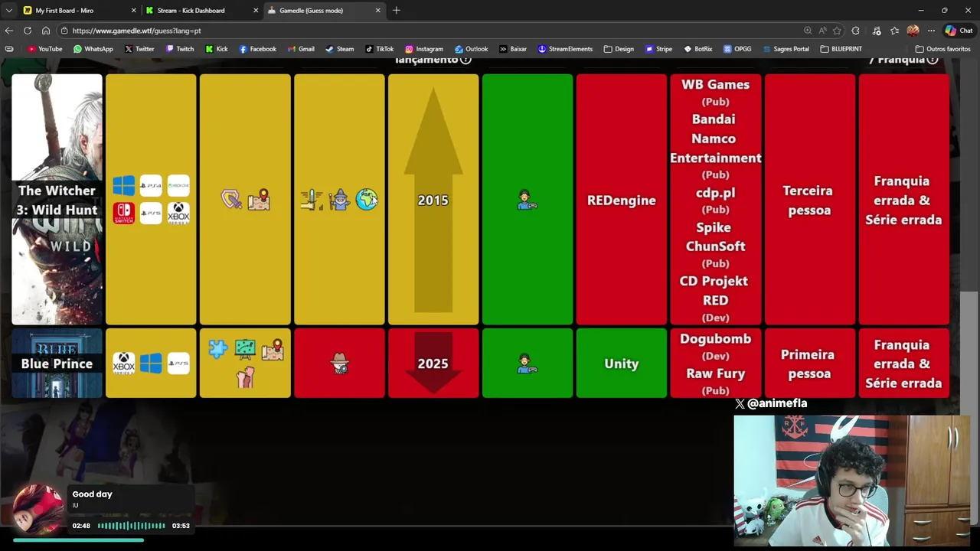Click browser back arrow
The width and height of the screenshot is (980, 551).
pyautogui.click(x=9, y=31)
